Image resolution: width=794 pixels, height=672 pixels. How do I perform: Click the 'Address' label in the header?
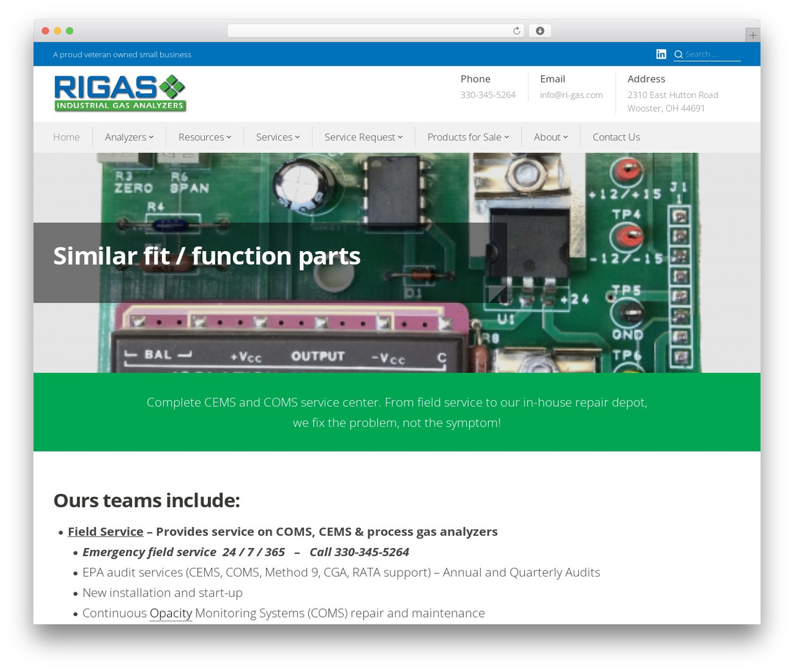[646, 79]
